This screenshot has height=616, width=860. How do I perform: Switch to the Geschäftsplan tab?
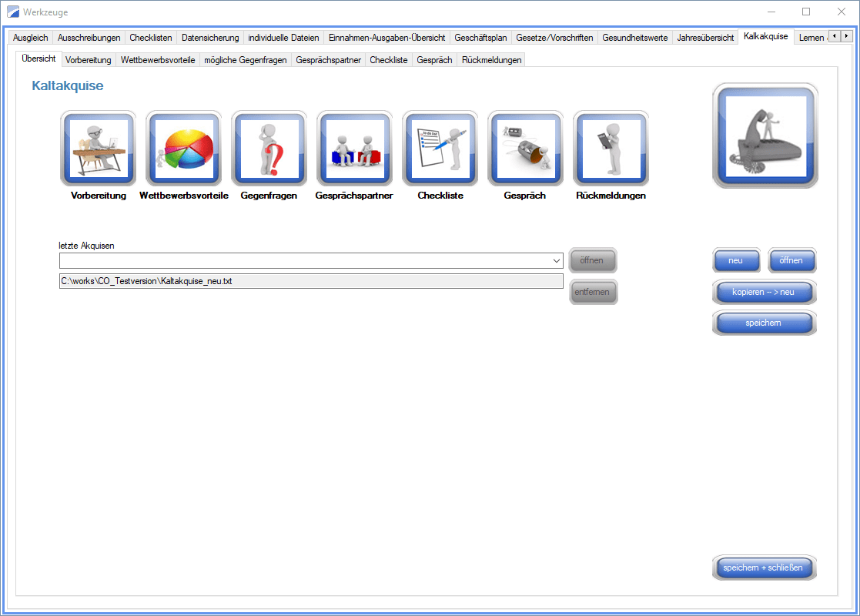(480, 37)
